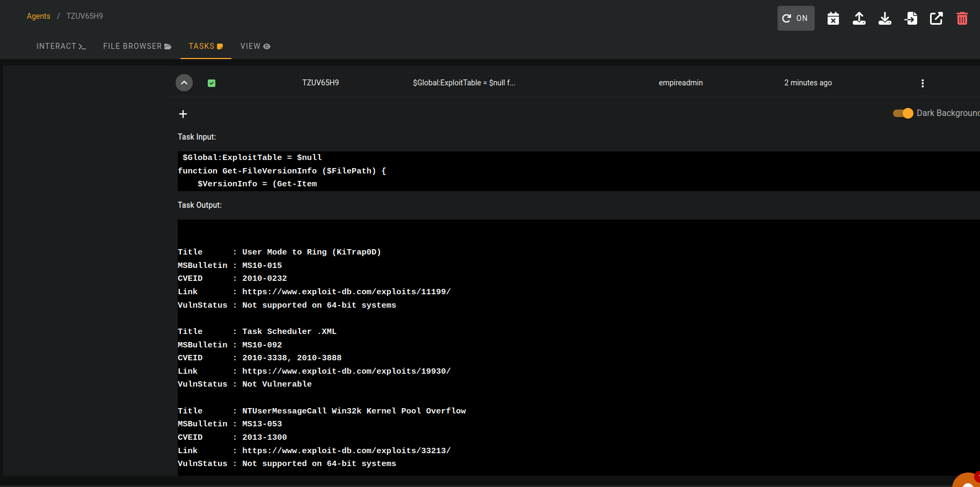This screenshot has height=487, width=980.
Task: Click the 'Task Output:' label
Action: coord(200,205)
